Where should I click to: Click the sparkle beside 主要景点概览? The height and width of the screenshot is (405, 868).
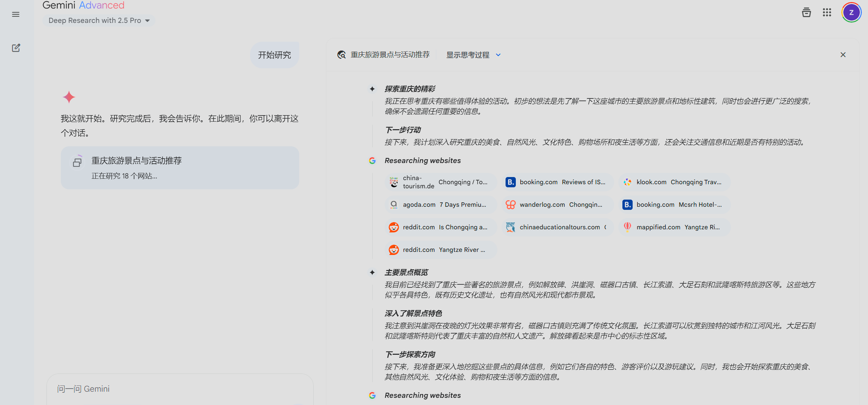tap(372, 272)
